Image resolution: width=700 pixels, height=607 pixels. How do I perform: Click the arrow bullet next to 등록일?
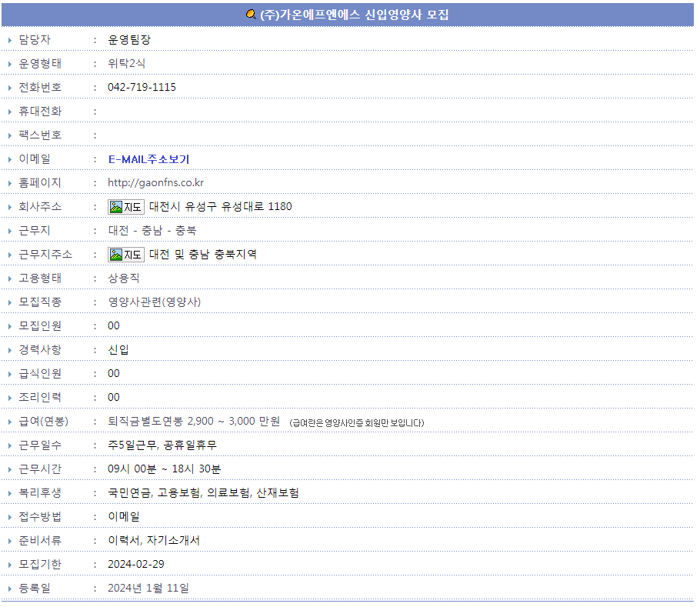9,589
